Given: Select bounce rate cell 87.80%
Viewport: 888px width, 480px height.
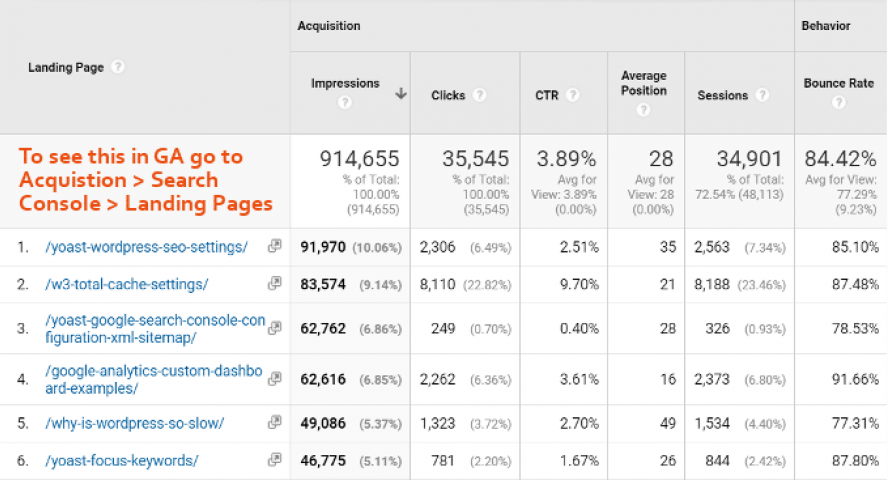Looking at the screenshot, I should 855,461.
